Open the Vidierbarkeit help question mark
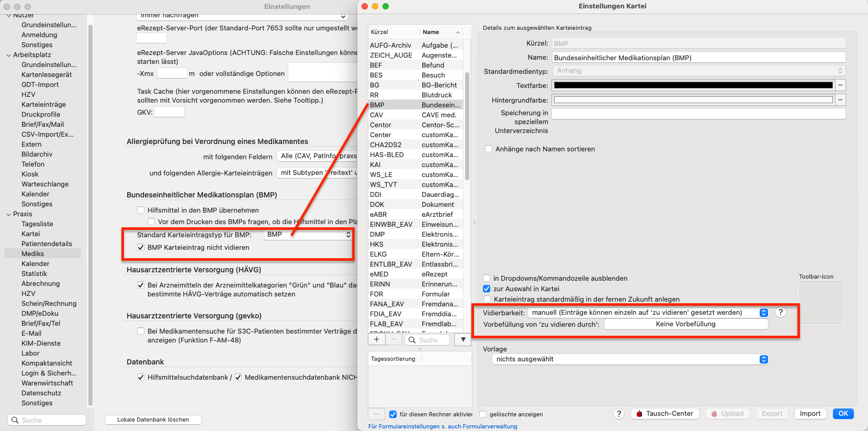The width and height of the screenshot is (868, 431). click(780, 312)
